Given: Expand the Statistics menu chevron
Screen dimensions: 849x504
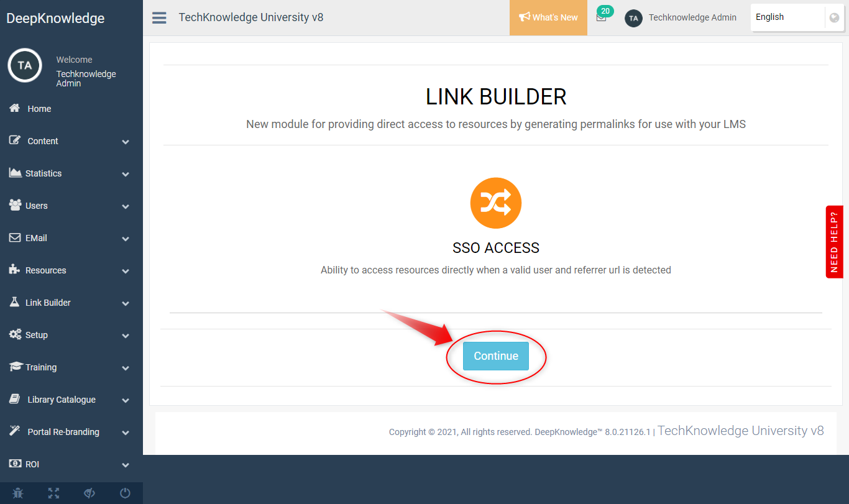Looking at the screenshot, I should 126,174.
